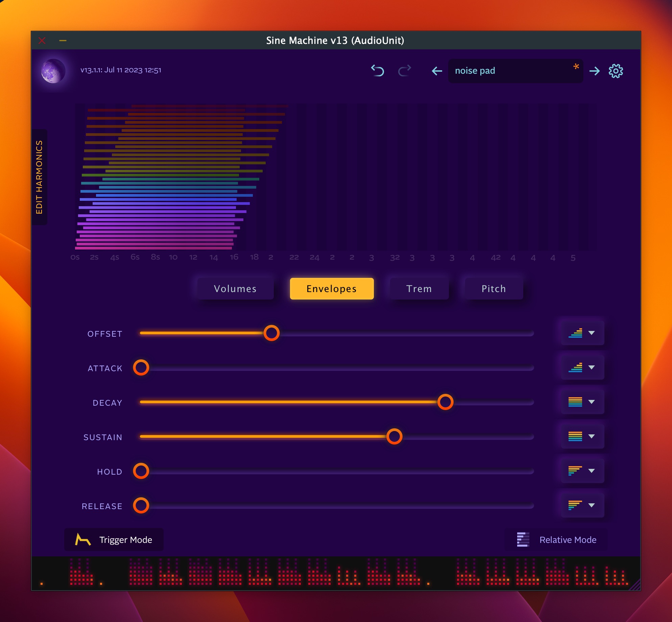Select the Envelopes tab
Screen dimensions: 672x622
click(x=332, y=288)
